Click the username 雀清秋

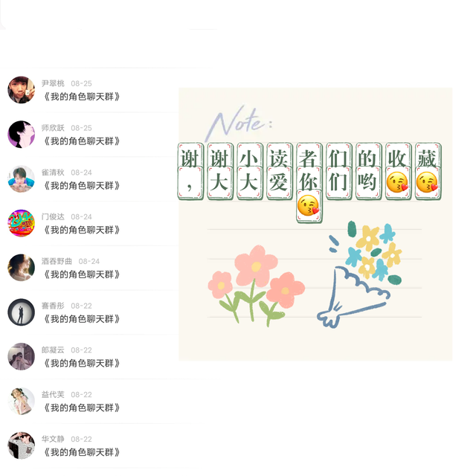[x=53, y=173]
